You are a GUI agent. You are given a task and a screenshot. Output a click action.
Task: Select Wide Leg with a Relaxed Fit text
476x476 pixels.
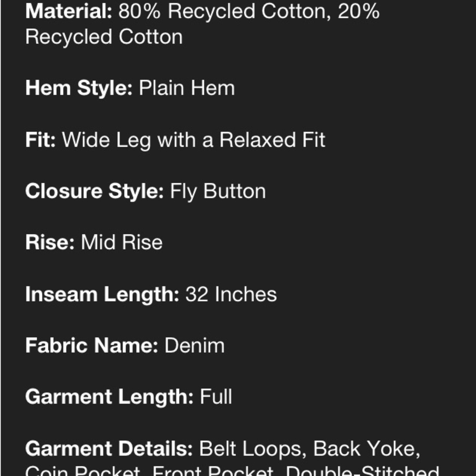[x=194, y=140]
